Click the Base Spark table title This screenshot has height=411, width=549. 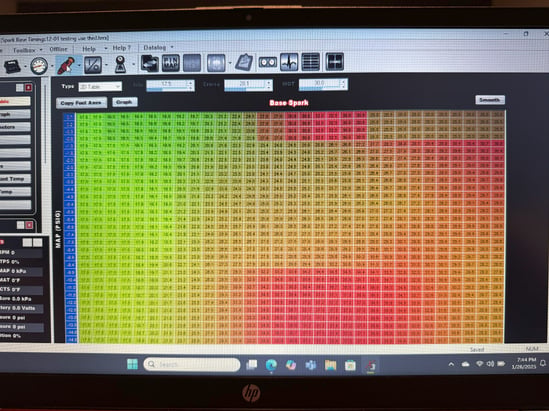(289, 103)
